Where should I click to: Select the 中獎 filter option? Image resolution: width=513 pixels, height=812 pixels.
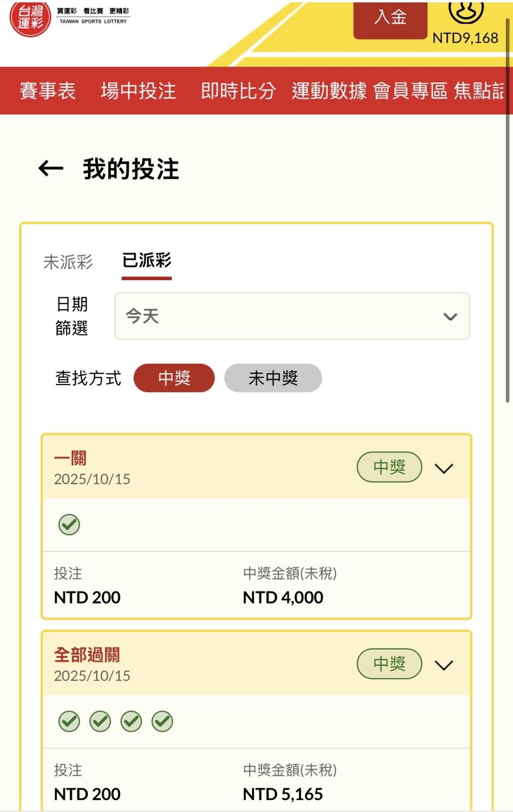174,378
